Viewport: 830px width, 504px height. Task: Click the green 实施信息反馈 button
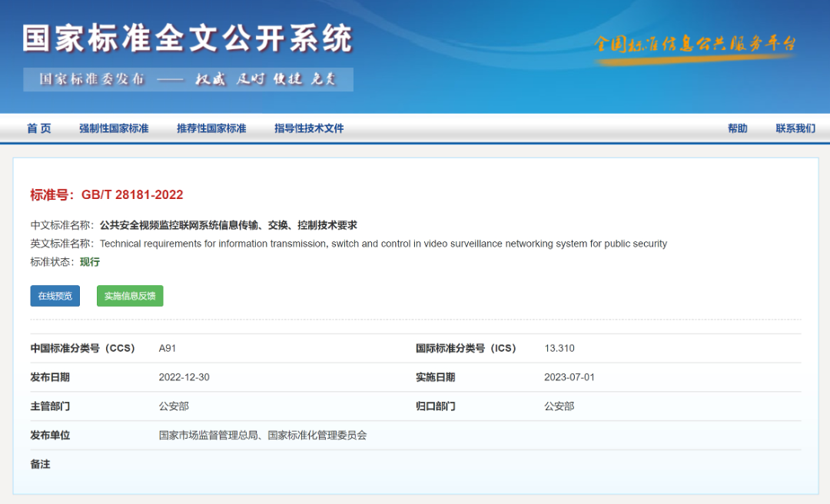coord(130,296)
